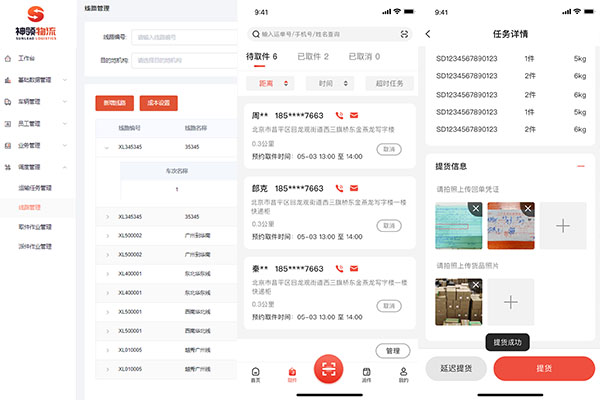
Task: Call 秦** using the phone icon
Action: pos(339,268)
